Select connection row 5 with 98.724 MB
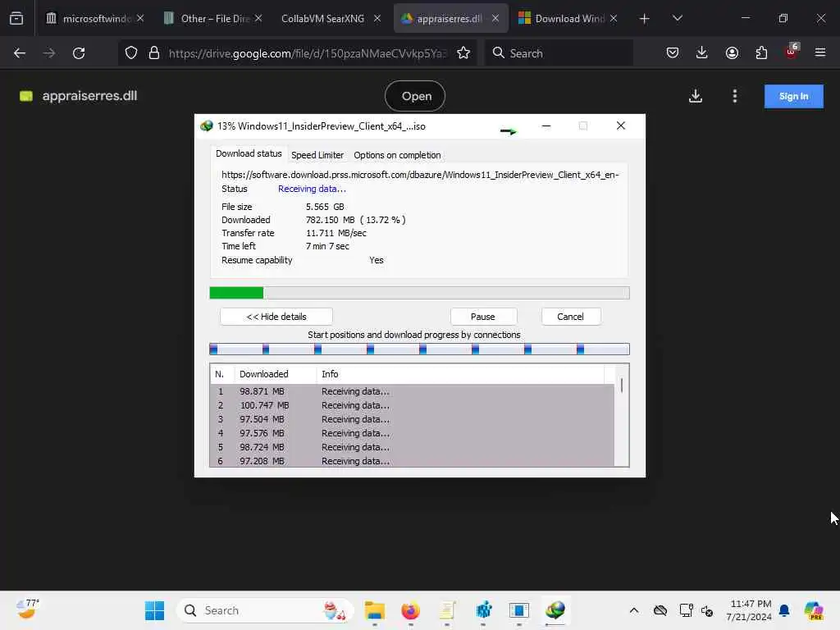The image size is (840, 630). point(412,447)
